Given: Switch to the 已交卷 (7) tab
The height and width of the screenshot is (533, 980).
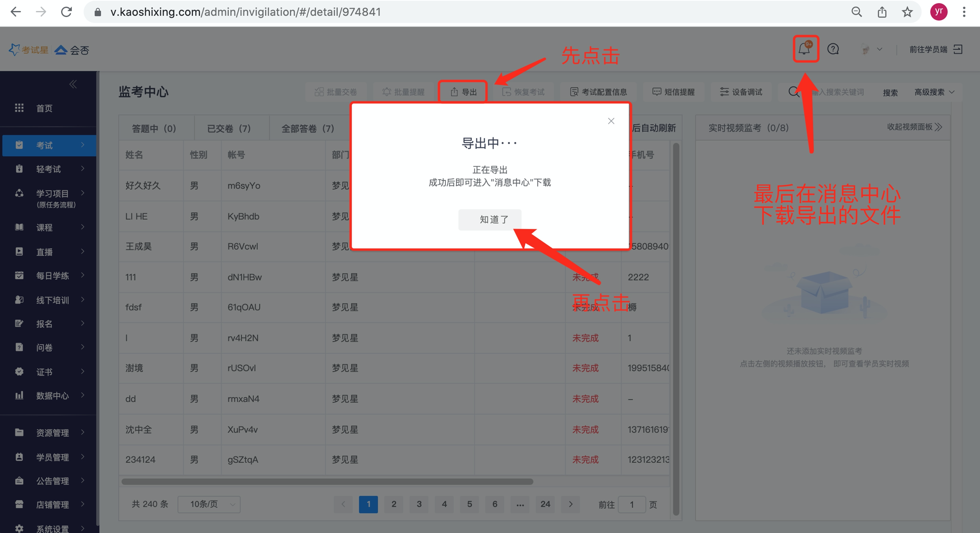Looking at the screenshot, I should click(229, 128).
